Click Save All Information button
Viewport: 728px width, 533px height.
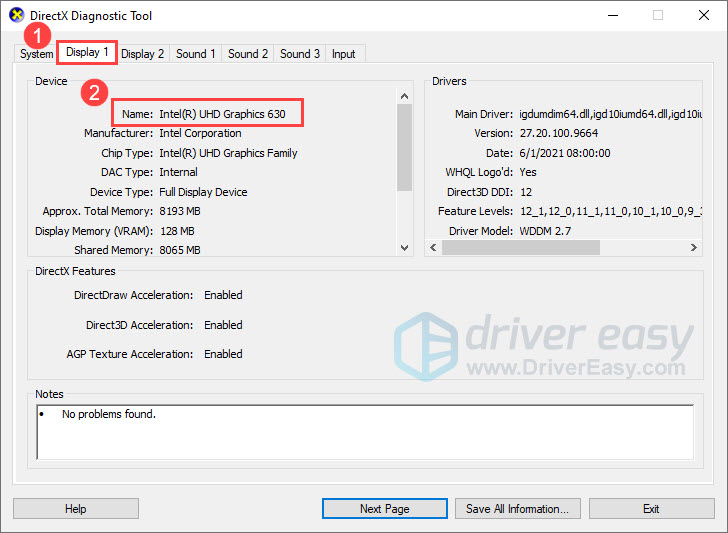click(x=517, y=509)
